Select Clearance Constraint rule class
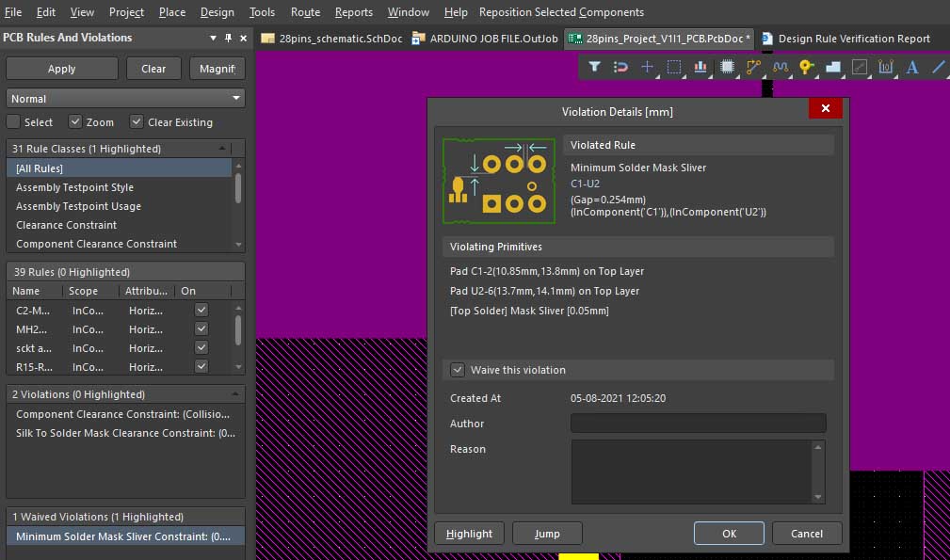This screenshot has width=950, height=560. 67,225
